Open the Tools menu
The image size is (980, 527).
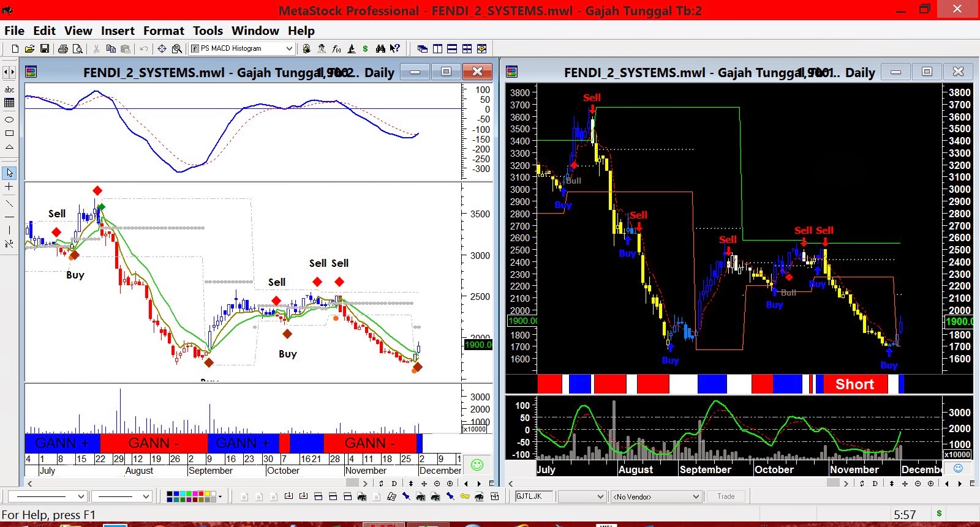(x=208, y=31)
